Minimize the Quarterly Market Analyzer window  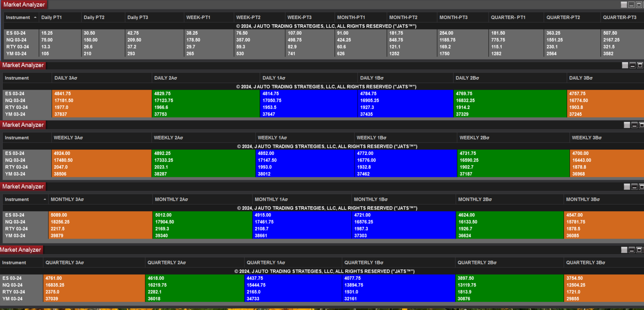click(x=632, y=250)
